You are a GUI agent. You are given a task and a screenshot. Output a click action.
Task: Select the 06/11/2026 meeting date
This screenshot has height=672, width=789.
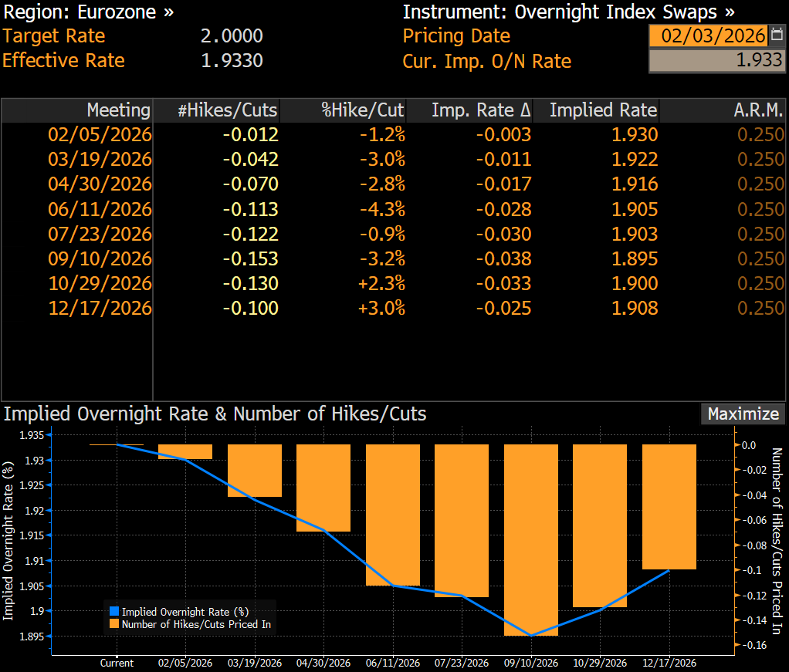tap(100, 209)
